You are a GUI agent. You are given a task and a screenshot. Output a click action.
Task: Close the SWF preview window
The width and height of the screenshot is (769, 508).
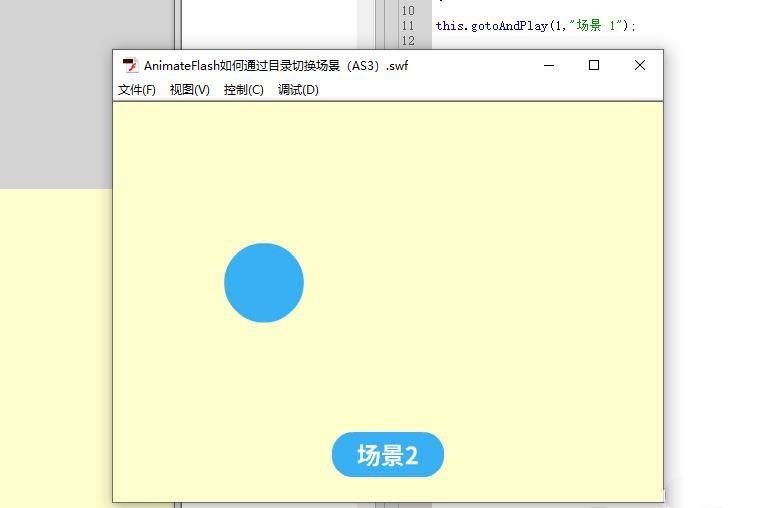[640, 66]
